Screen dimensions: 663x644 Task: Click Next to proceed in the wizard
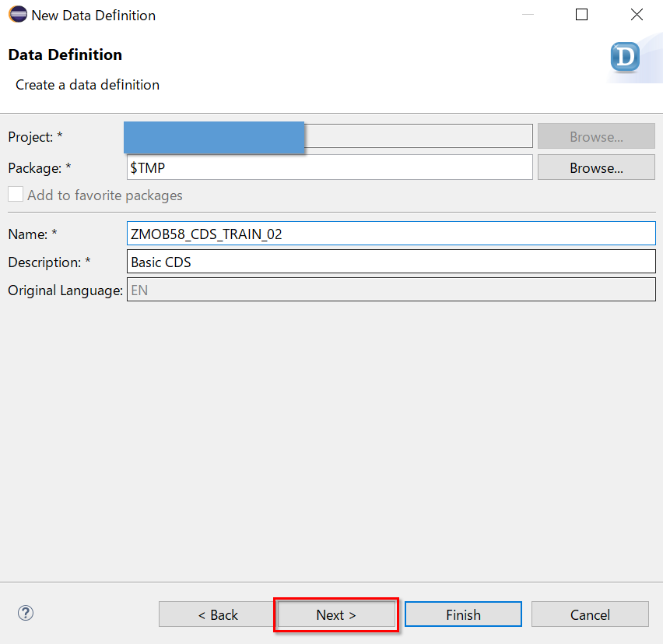pyautogui.click(x=335, y=614)
